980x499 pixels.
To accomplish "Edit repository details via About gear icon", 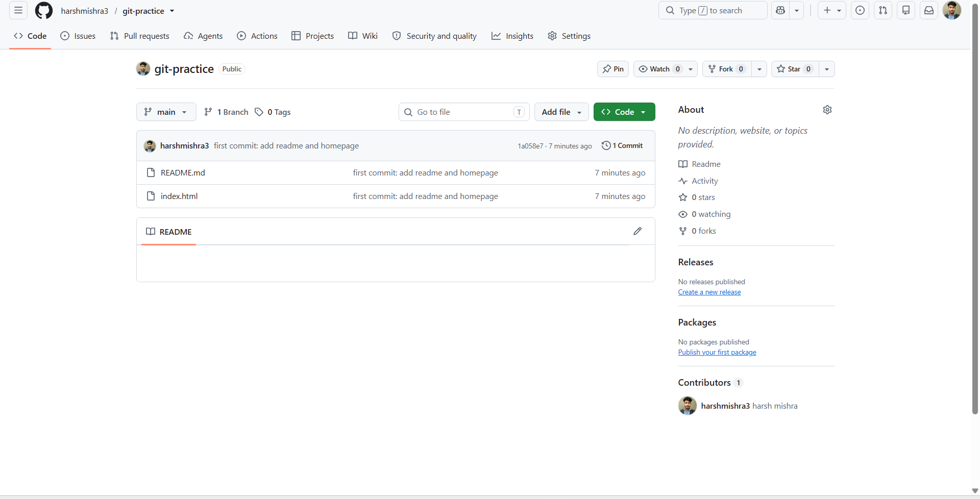I will [x=827, y=110].
